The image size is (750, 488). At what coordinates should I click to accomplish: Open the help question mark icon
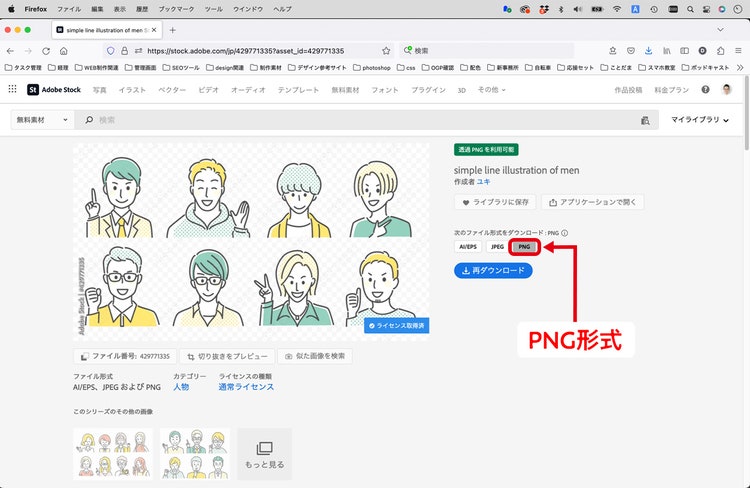(705, 89)
